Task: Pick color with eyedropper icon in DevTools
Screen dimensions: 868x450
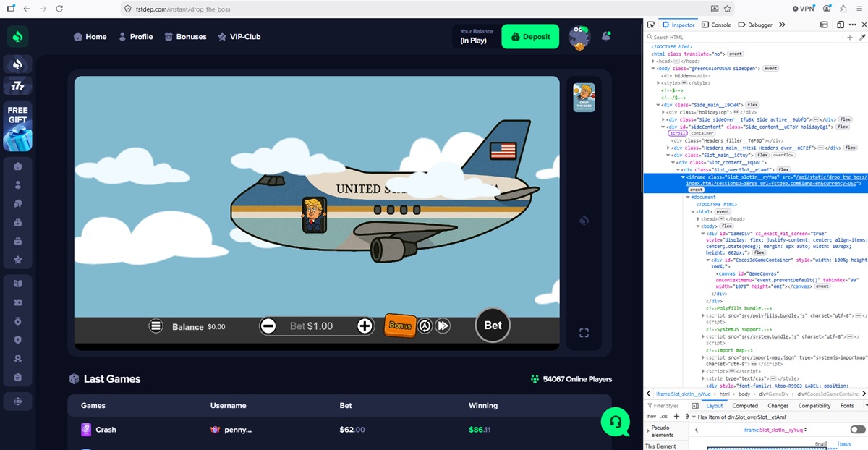Action: click(862, 37)
